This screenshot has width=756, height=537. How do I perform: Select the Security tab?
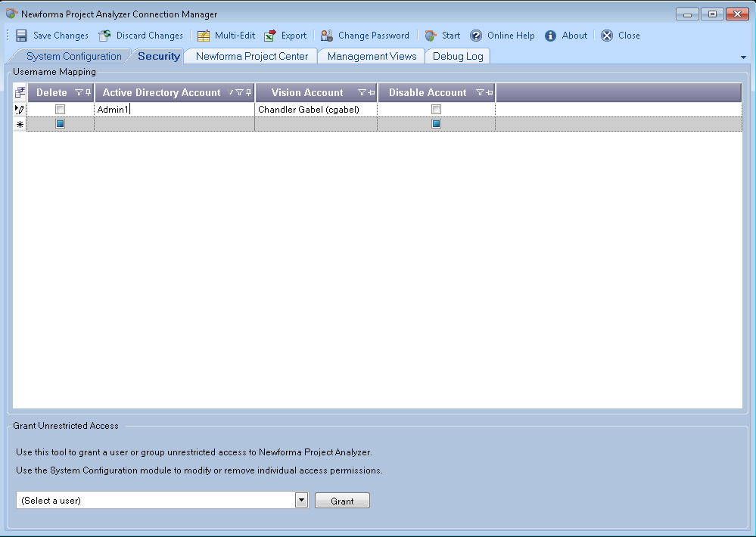(159, 57)
